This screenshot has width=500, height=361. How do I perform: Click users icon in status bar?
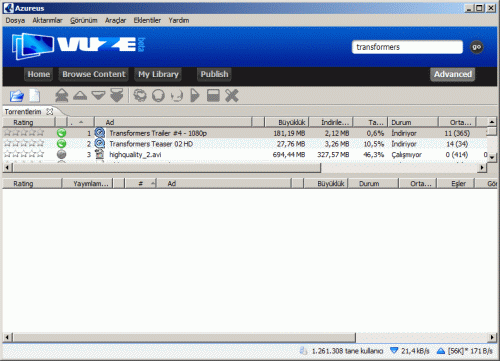point(303,350)
